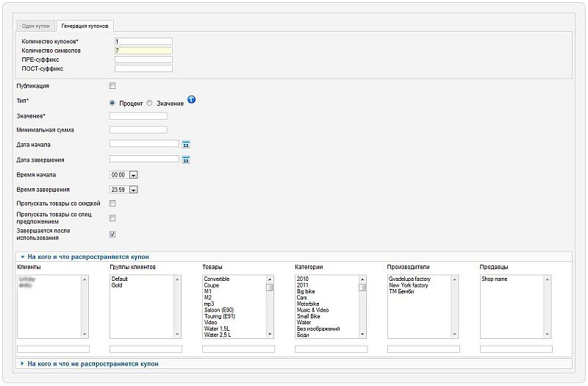Click the Минимальная сумма input field
This screenshot has height=386, width=588.
[138, 130]
